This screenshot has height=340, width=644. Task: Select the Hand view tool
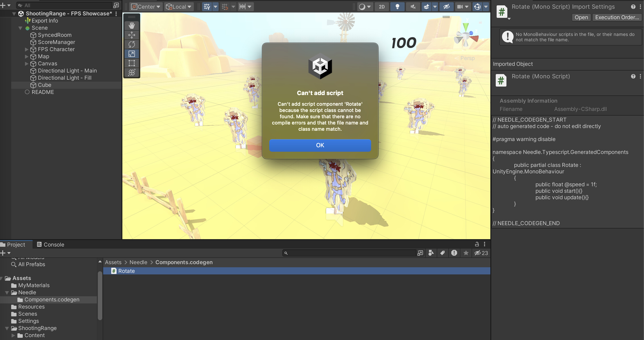[x=132, y=25]
